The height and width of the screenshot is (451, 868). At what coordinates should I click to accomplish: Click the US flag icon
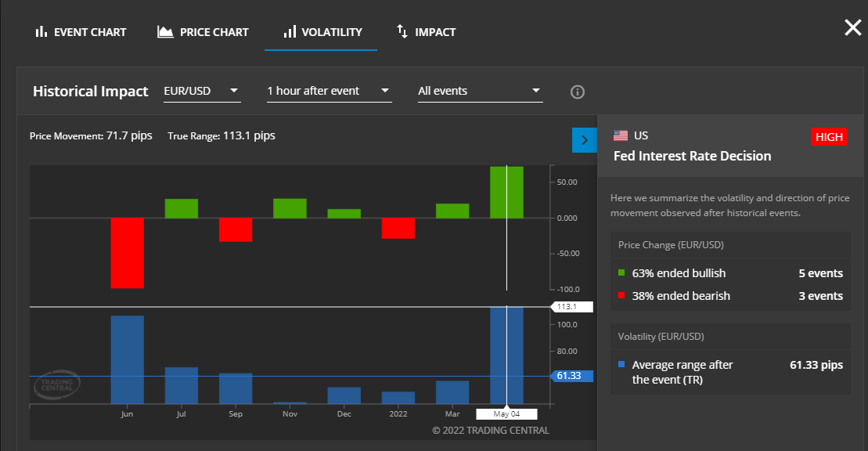tap(621, 135)
